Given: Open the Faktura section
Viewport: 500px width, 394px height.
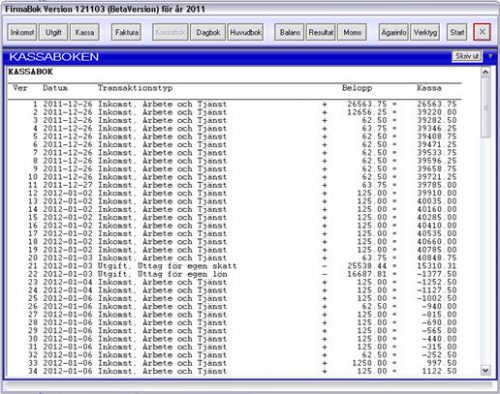Looking at the screenshot, I should pyautogui.click(x=126, y=33).
